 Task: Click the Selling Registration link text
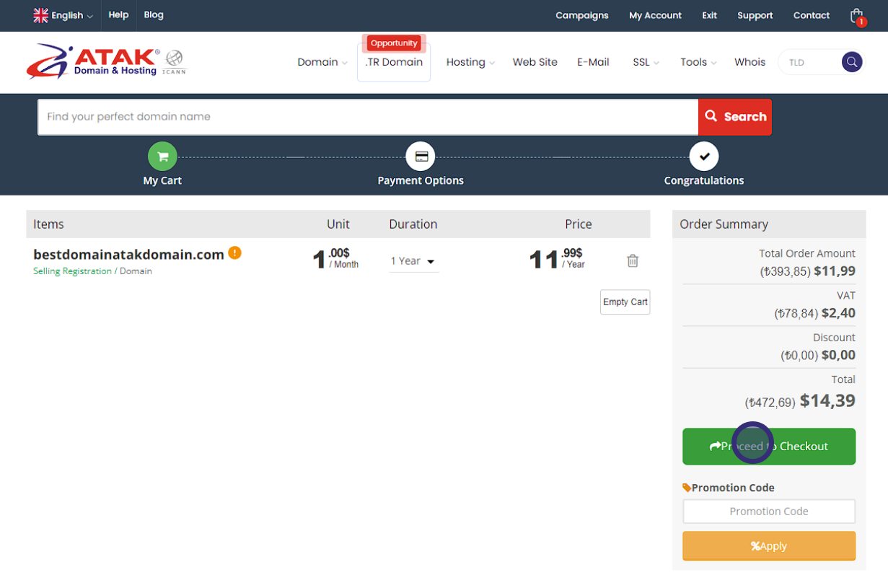pos(72,271)
